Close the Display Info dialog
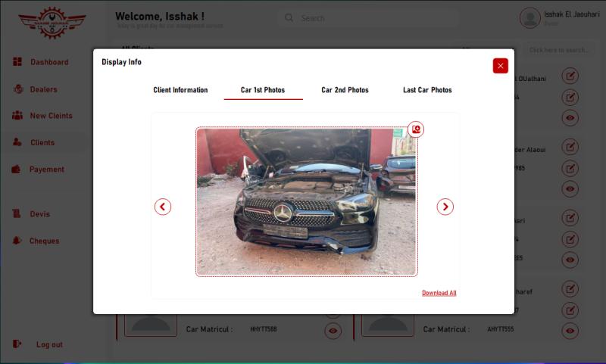 click(501, 66)
